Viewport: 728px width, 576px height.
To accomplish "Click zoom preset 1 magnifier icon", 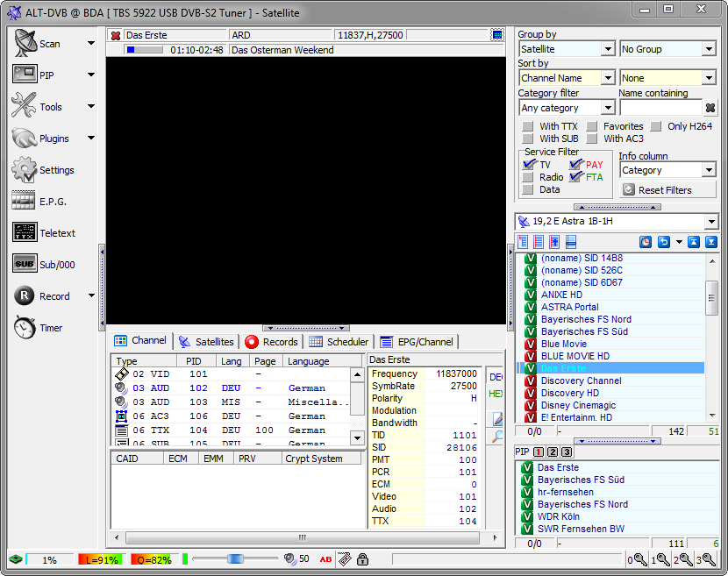I will point(660,559).
